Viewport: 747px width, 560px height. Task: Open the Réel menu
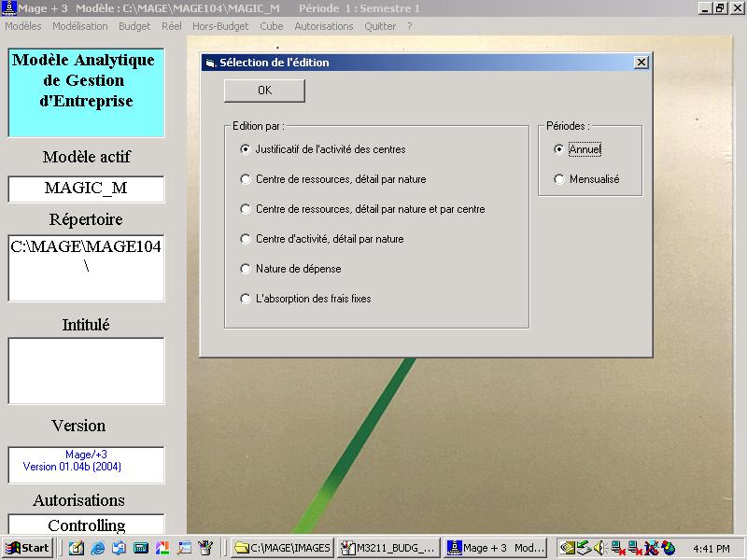172,26
